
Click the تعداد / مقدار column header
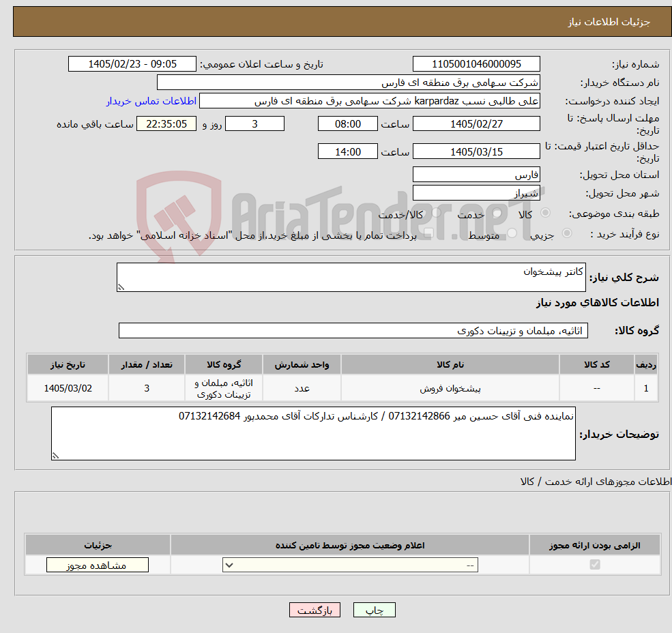click(x=147, y=364)
